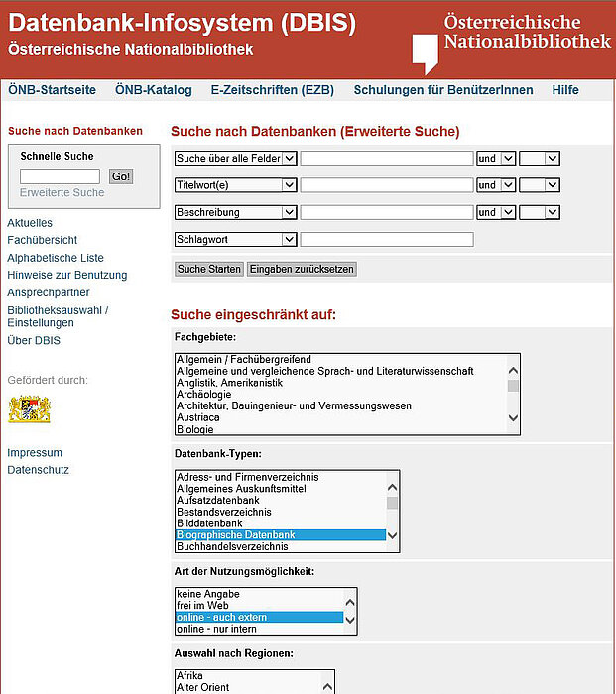Expand the Schlagwort field dropdown

(x=236, y=240)
